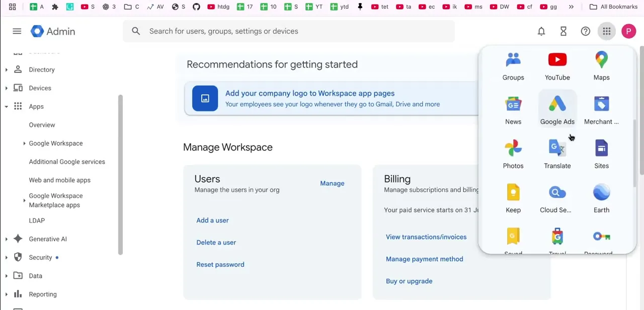Open LDAP in the Apps menu
The width and height of the screenshot is (644, 310).
click(x=37, y=220)
